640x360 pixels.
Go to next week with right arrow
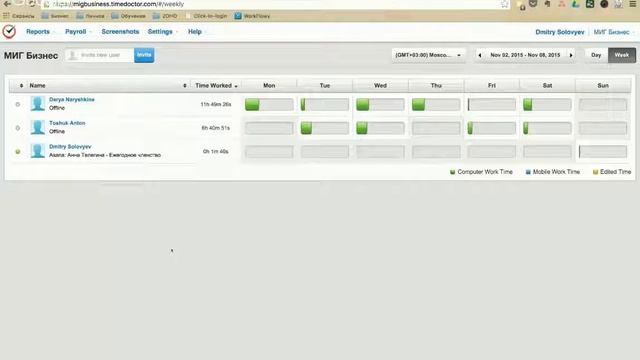click(571, 55)
